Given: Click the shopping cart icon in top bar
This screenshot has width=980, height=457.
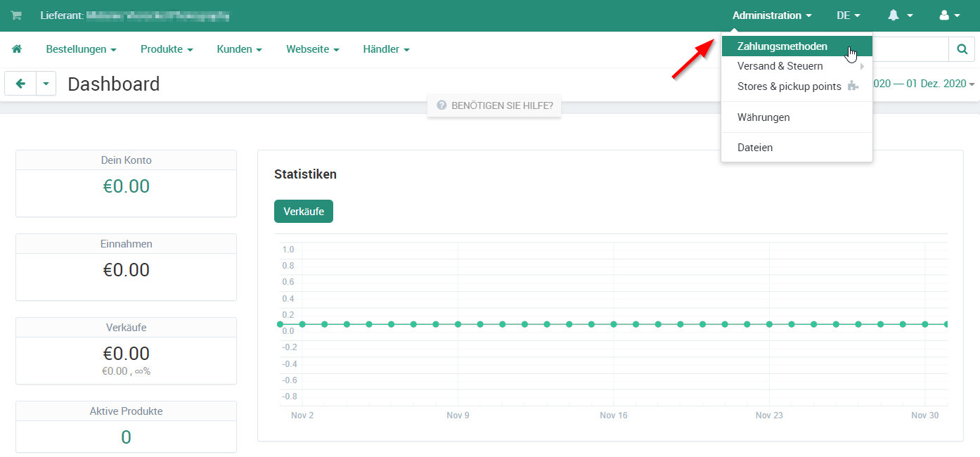Looking at the screenshot, I should 15,15.
